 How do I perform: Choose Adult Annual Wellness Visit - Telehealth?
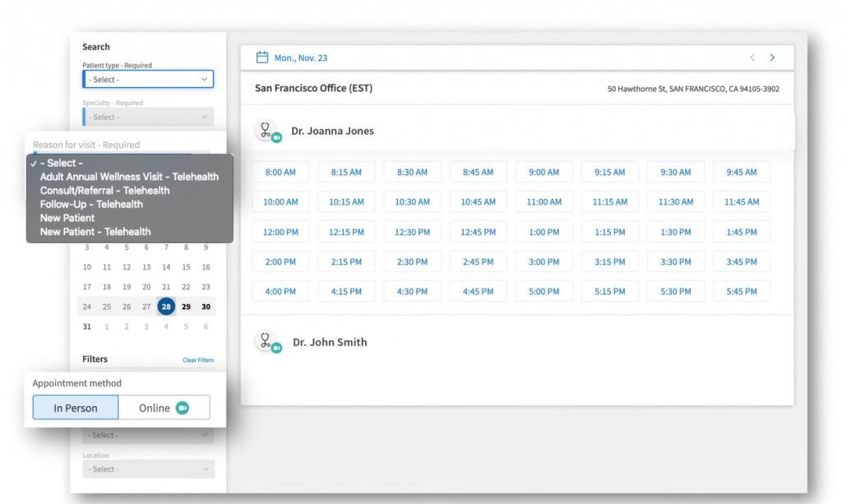coord(129,177)
